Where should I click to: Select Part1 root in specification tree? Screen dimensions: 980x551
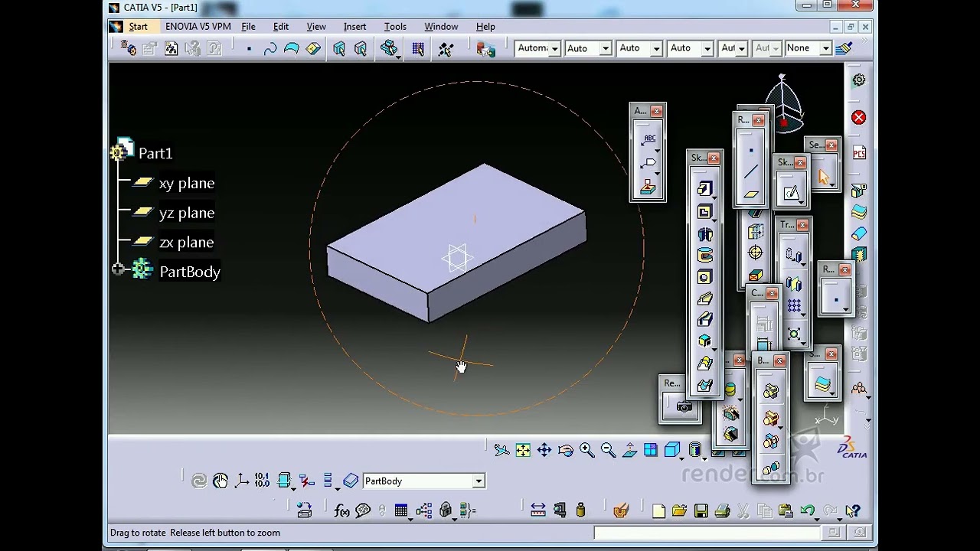[x=155, y=154]
